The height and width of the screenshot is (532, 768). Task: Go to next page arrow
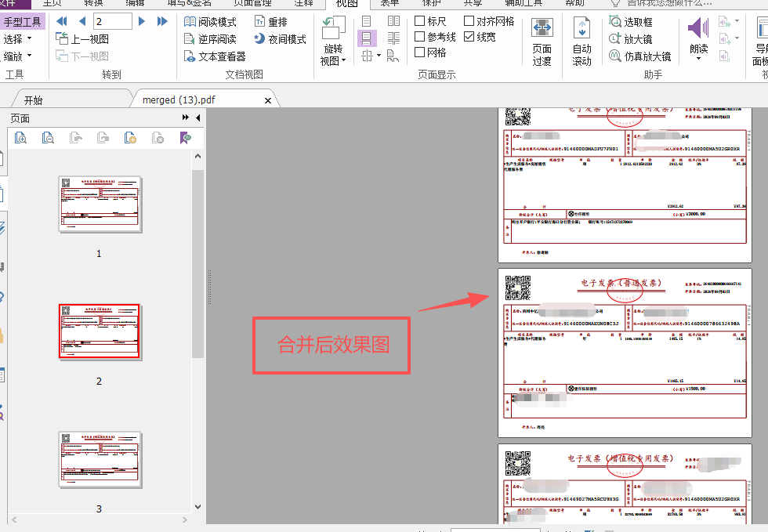[x=142, y=22]
